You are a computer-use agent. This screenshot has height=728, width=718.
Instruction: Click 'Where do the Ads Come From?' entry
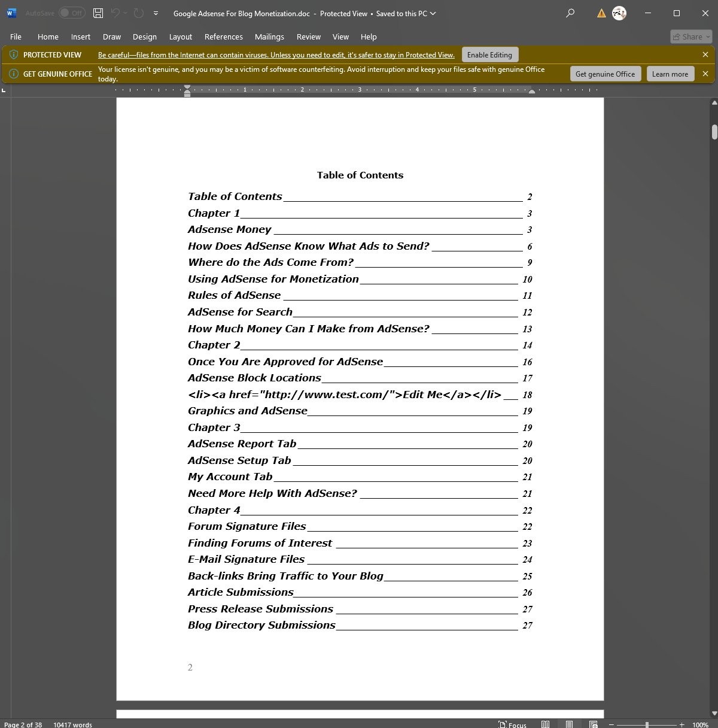pyautogui.click(x=360, y=262)
